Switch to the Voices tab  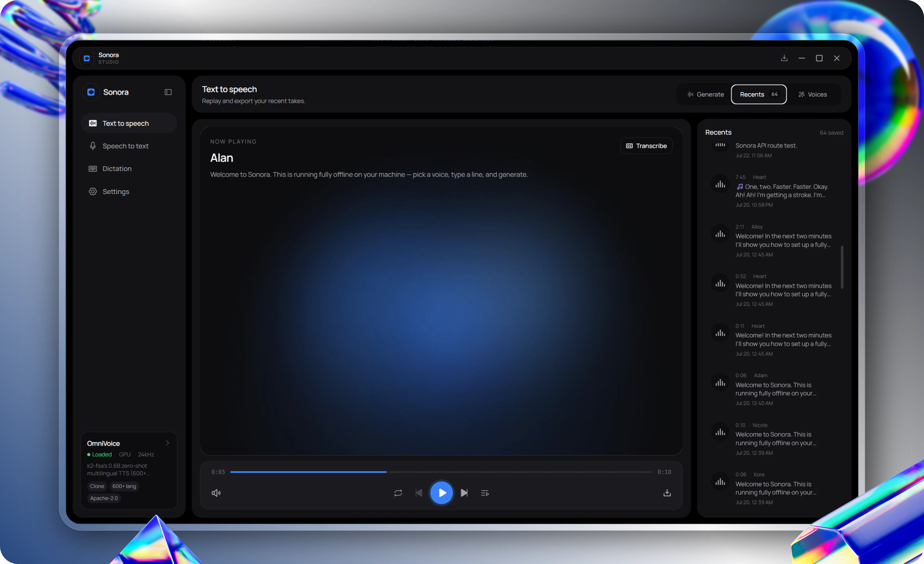tap(812, 95)
